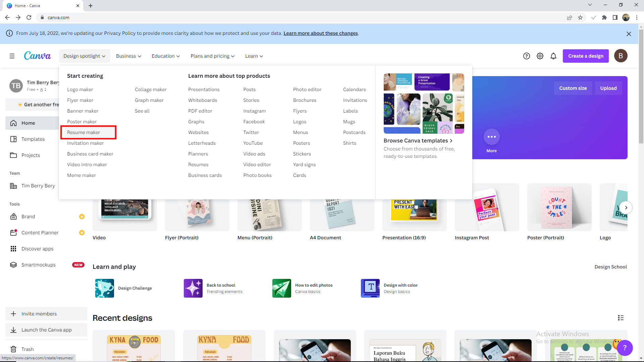644x362 pixels.
Task: Expand the Learn dropdown
Action: tap(254, 56)
